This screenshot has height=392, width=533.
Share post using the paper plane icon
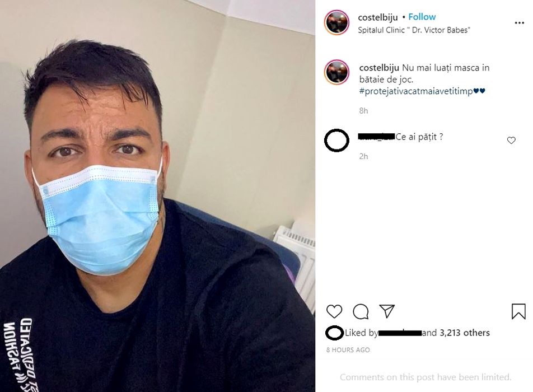point(387,311)
